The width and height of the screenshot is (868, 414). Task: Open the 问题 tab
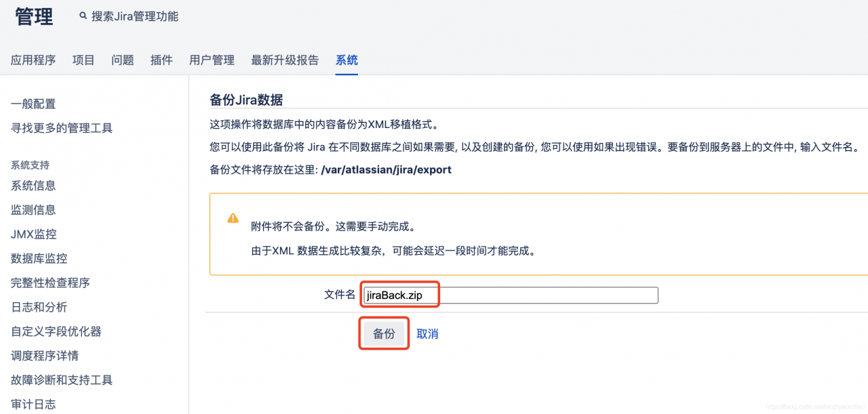[123, 60]
